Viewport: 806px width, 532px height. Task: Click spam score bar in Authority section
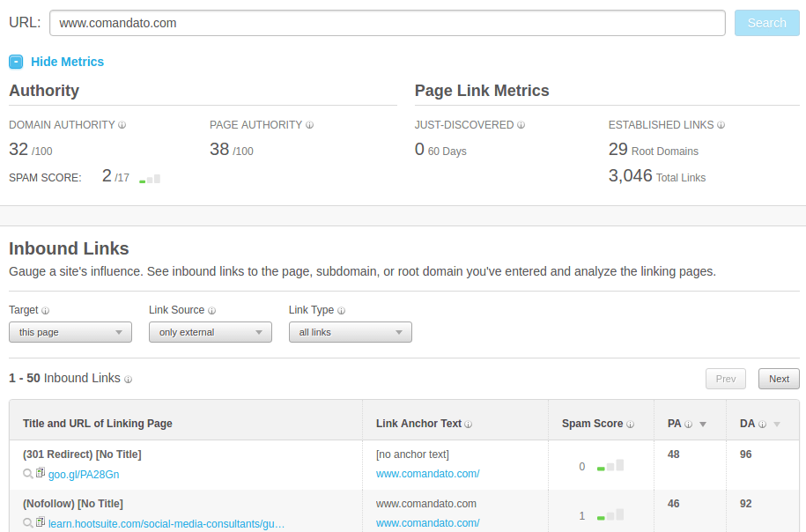tap(150, 179)
